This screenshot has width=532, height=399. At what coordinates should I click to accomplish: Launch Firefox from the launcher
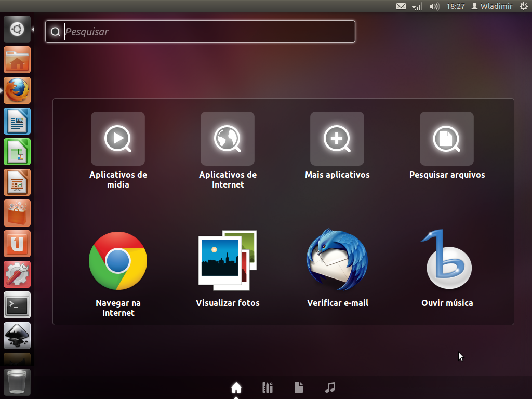point(17,90)
